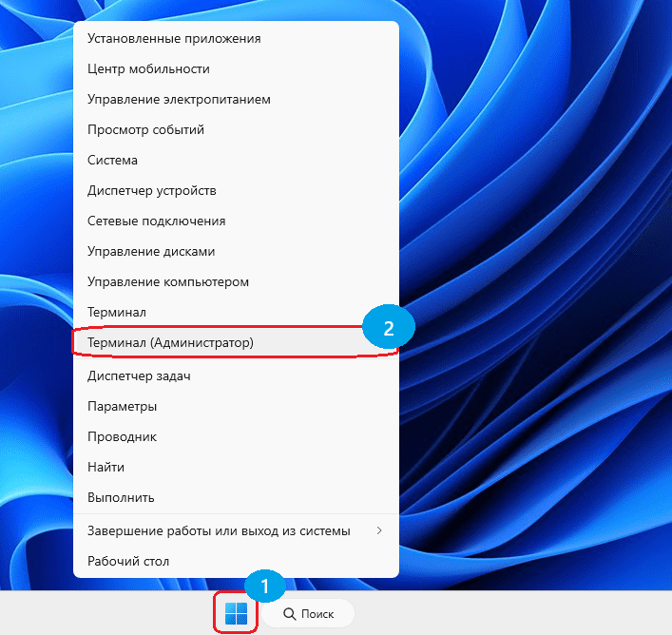Open Установленные приложения from the menu
This screenshot has width=672, height=635.
[x=174, y=39]
